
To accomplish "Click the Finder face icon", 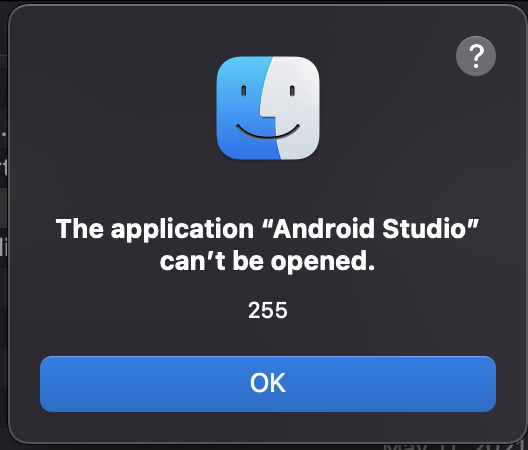I will pos(268,108).
